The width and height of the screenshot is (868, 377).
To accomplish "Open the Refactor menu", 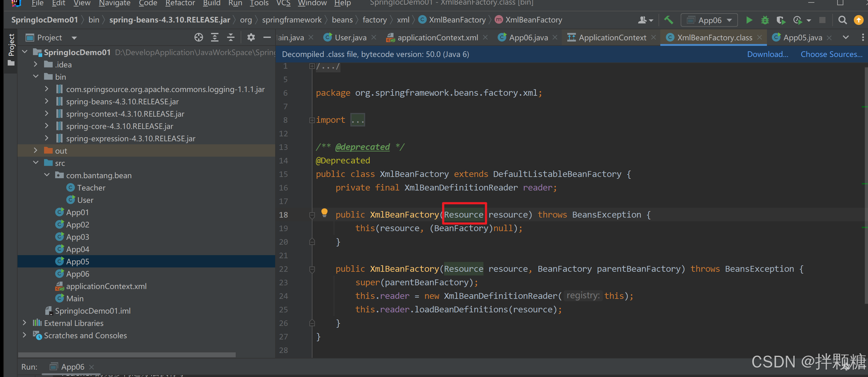I will (x=180, y=3).
